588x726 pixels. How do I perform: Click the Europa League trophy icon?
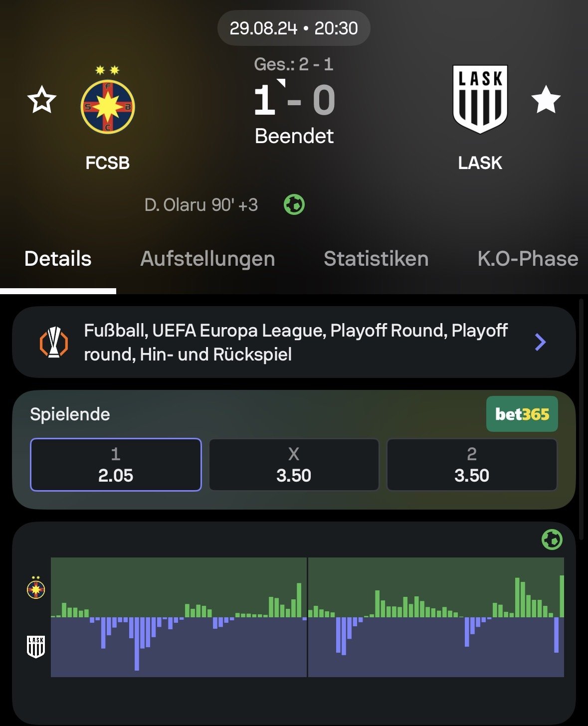(x=54, y=342)
